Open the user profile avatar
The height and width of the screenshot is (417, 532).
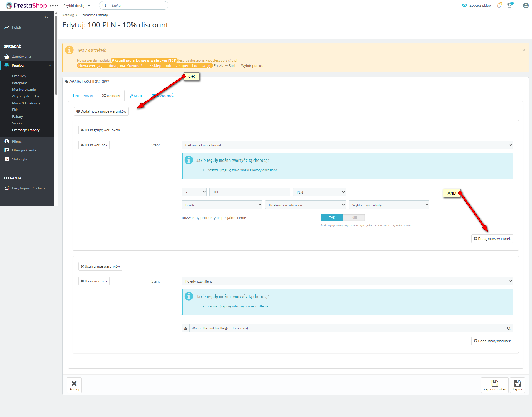tap(526, 6)
